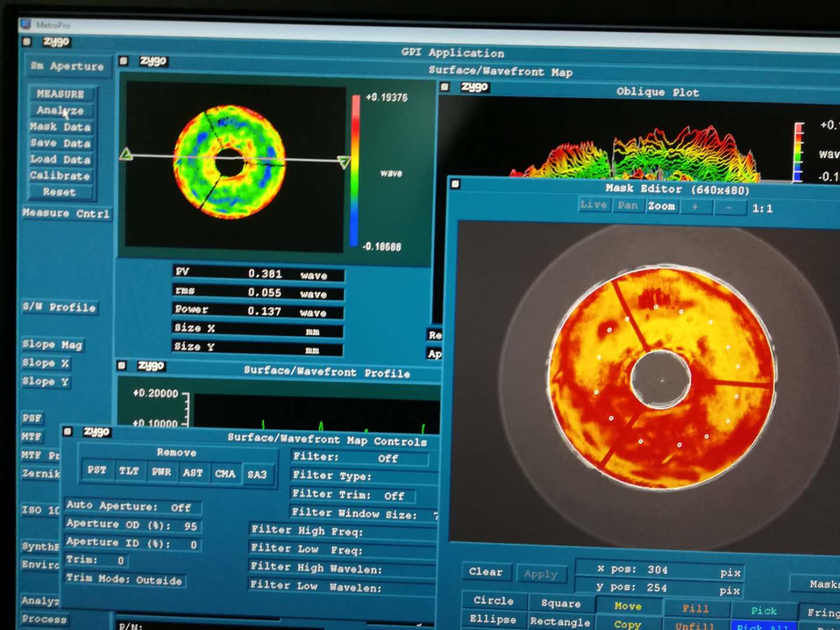
Task: Click MetroPro title bar icon
Action: point(26,24)
